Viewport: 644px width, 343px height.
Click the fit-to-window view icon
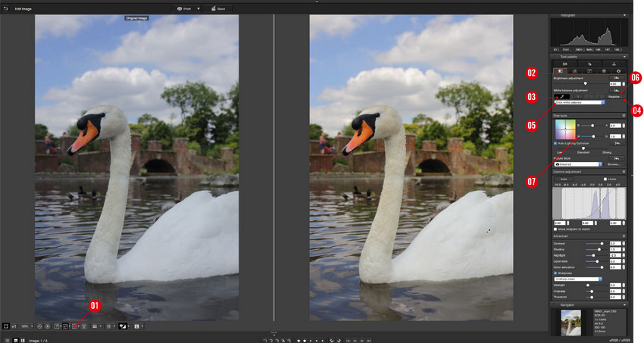tap(6, 326)
